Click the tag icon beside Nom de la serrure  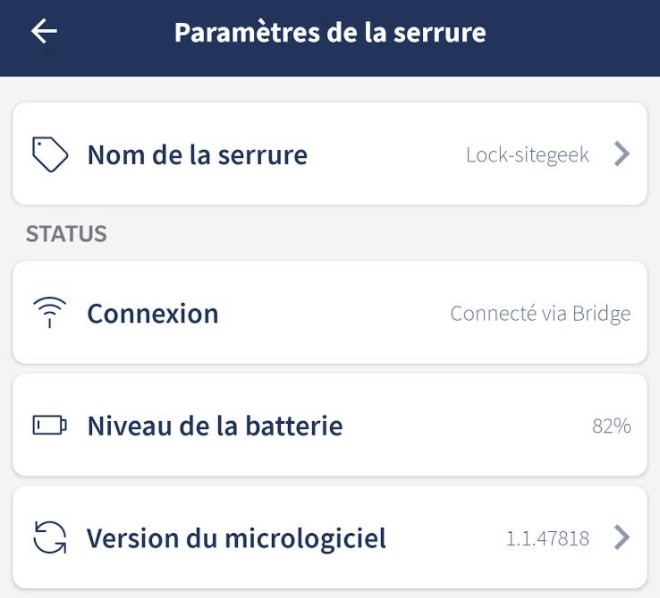[50, 155]
